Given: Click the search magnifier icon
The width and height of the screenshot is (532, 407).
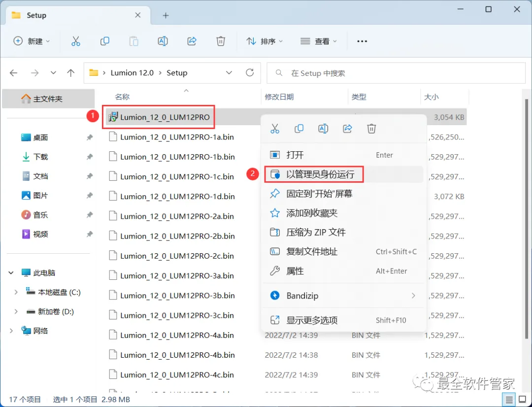Looking at the screenshot, I should point(279,73).
